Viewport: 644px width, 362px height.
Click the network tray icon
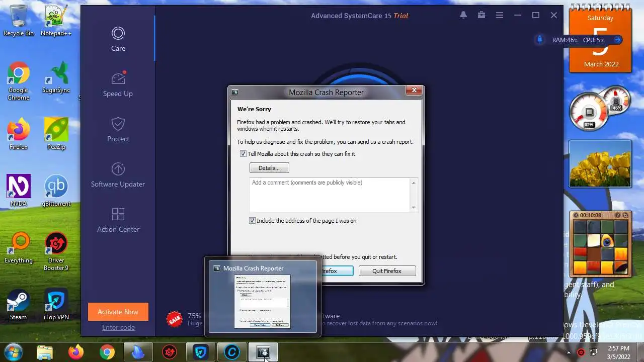pyautogui.click(x=593, y=352)
